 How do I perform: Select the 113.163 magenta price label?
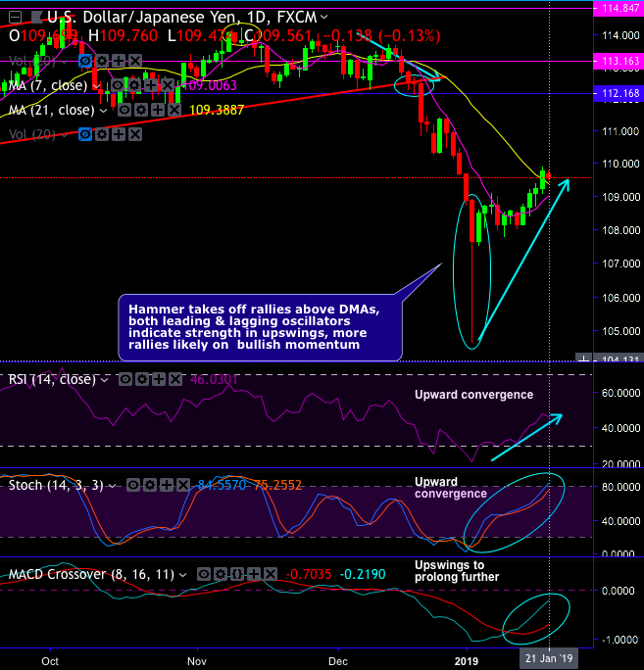(619, 61)
